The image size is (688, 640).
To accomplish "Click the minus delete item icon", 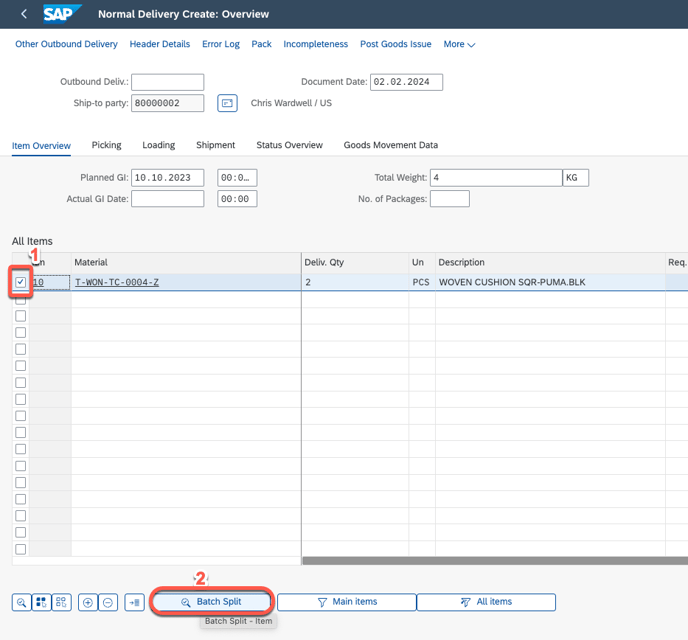I will pos(108,602).
